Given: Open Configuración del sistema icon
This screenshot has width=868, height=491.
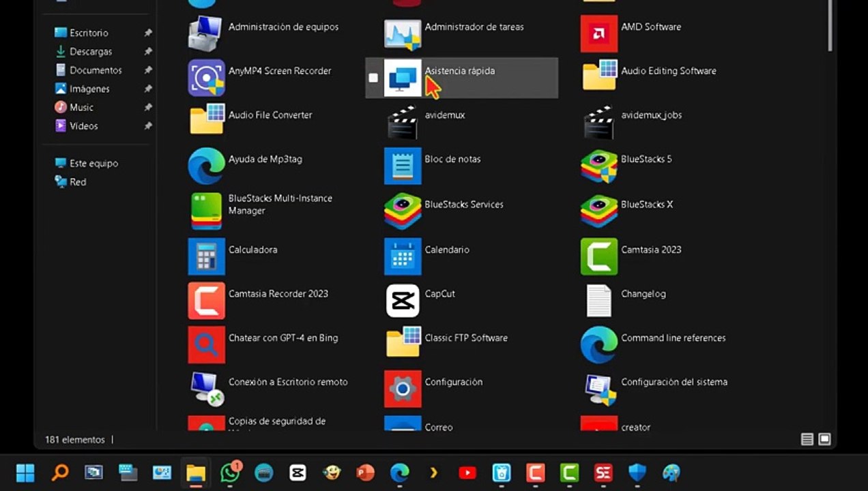Looking at the screenshot, I should (x=598, y=389).
